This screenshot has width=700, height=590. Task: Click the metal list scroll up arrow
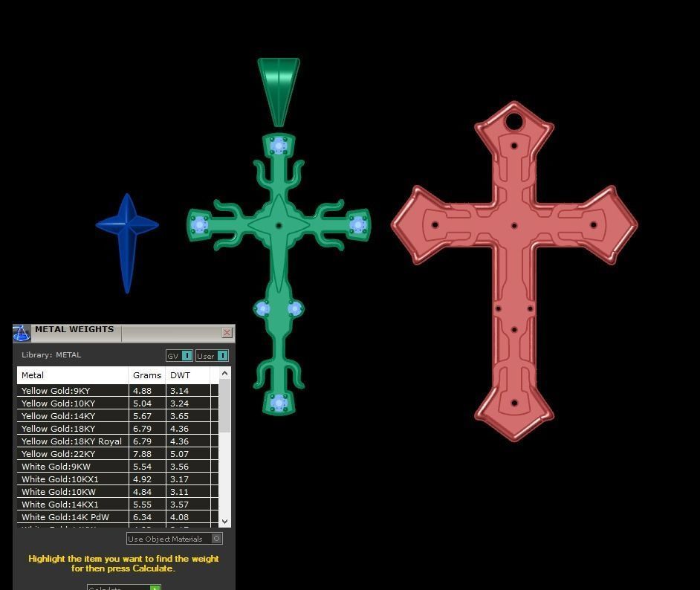click(224, 373)
